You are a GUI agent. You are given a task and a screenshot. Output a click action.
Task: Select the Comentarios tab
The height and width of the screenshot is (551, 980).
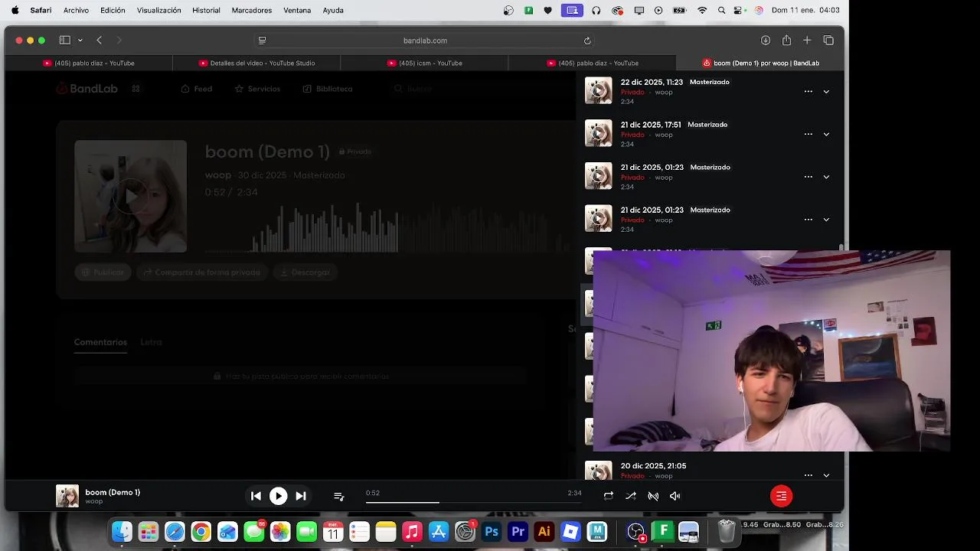tap(100, 342)
